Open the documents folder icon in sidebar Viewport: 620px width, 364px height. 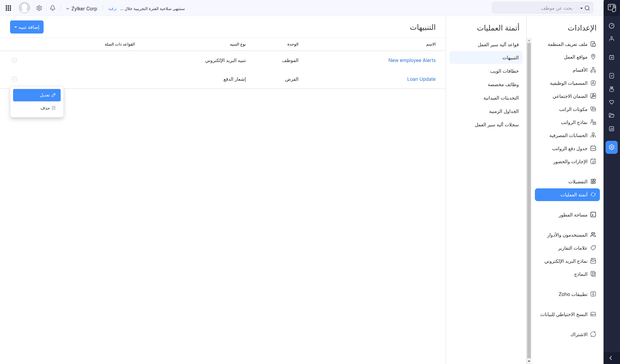click(x=612, y=115)
